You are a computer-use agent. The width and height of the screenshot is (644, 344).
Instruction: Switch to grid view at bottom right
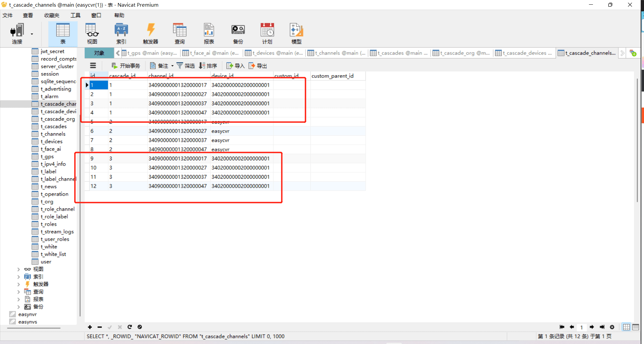click(626, 327)
